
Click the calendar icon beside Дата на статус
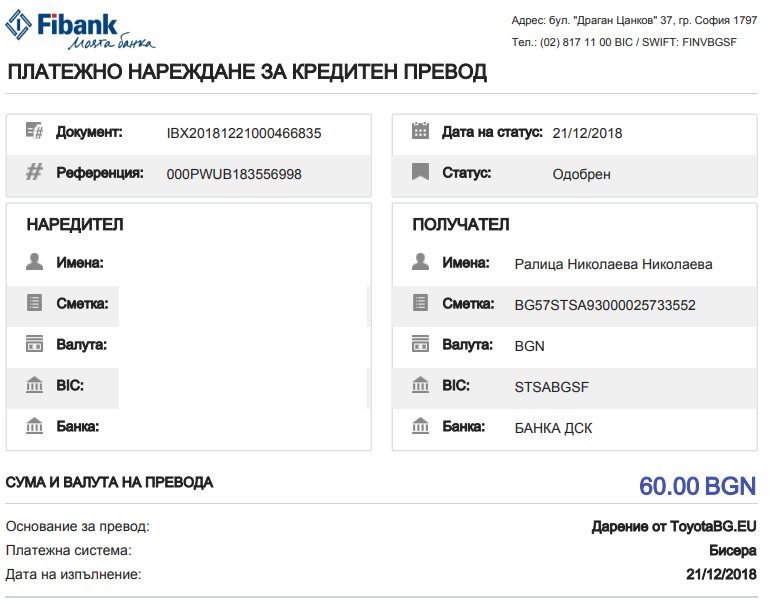click(421, 132)
